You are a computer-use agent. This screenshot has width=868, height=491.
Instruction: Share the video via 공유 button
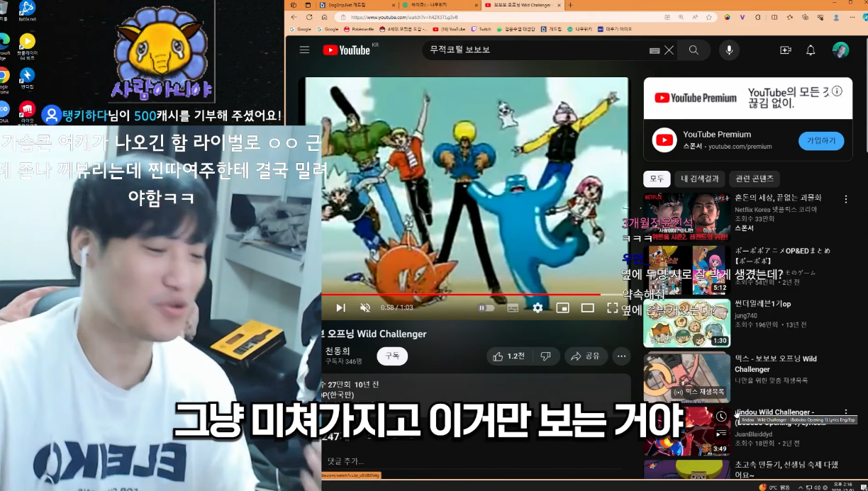pyautogui.click(x=586, y=356)
